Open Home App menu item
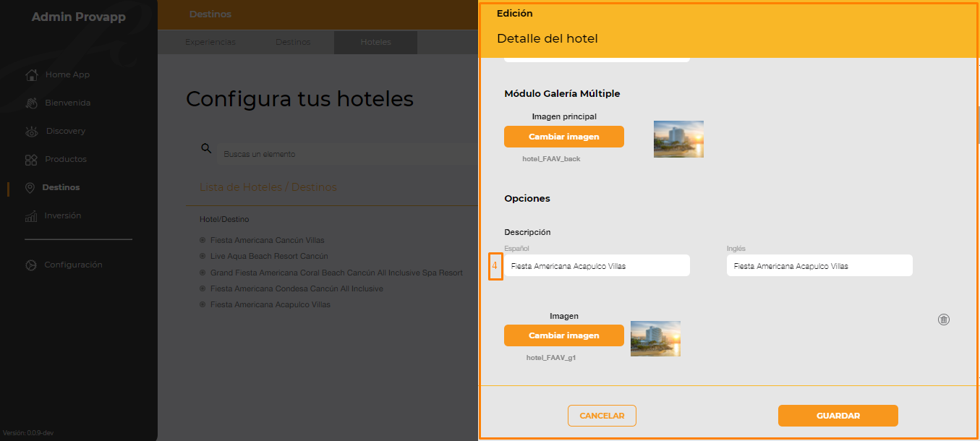This screenshot has width=980, height=441. click(x=67, y=74)
